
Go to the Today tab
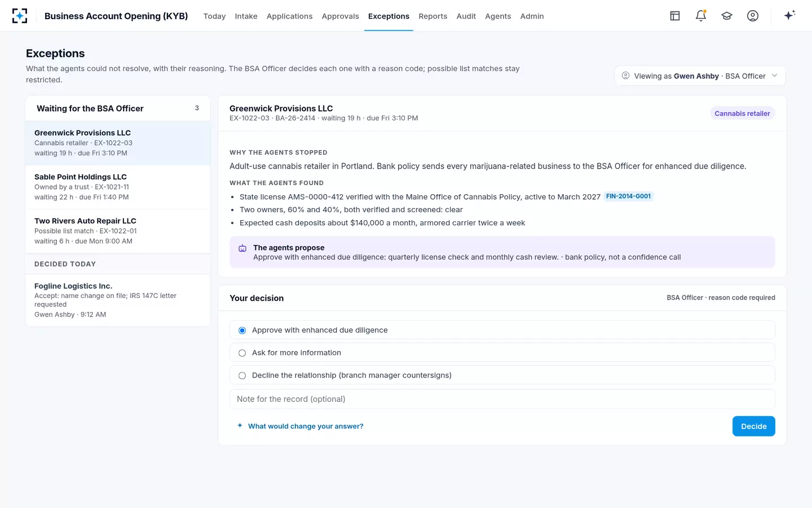pyautogui.click(x=214, y=16)
